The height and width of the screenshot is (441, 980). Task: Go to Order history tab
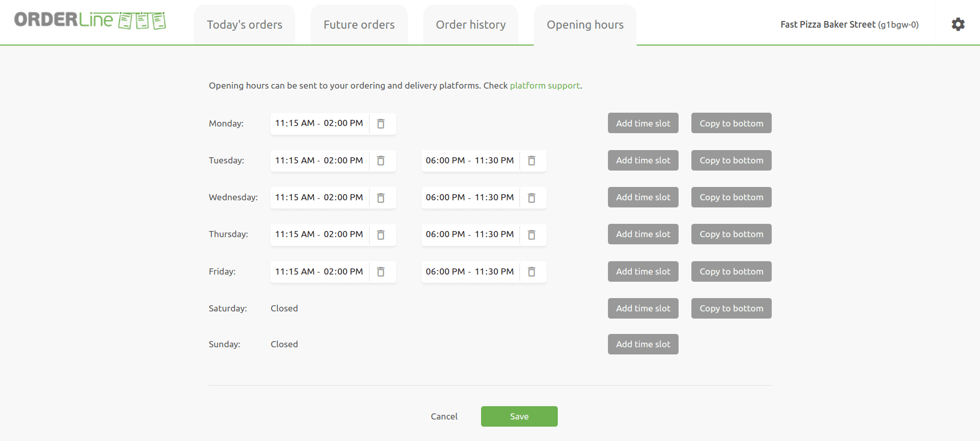pyautogui.click(x=470, y=25)
